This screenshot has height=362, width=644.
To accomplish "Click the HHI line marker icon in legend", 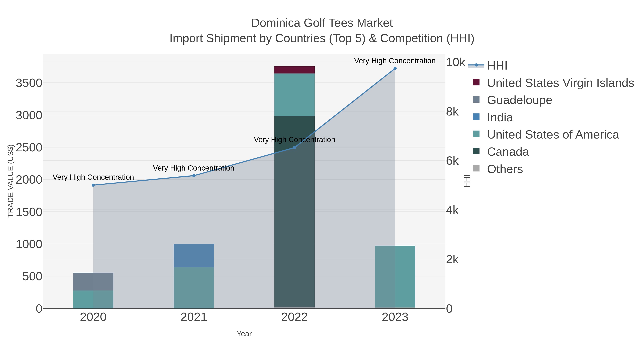I will tap(476, 65).
